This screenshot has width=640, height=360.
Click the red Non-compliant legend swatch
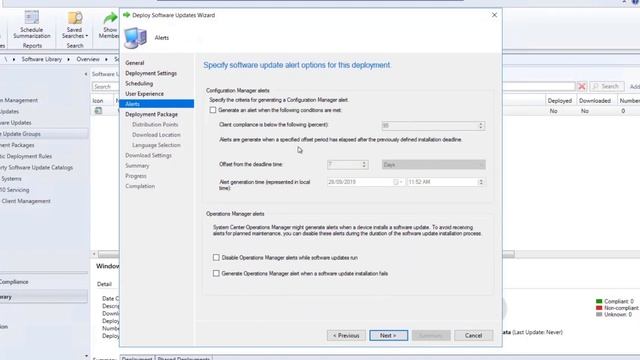pos(599,308)
